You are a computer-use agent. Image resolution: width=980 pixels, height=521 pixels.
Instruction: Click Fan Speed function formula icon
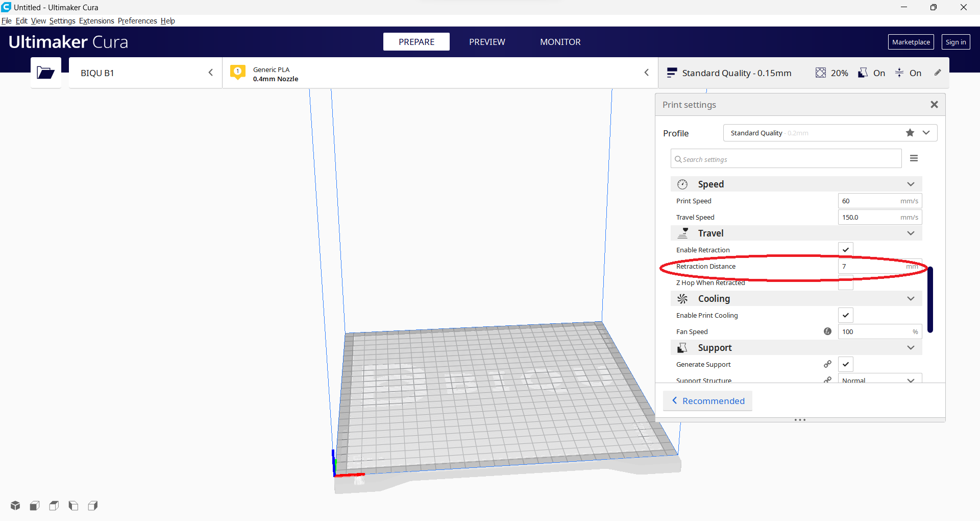827,331
